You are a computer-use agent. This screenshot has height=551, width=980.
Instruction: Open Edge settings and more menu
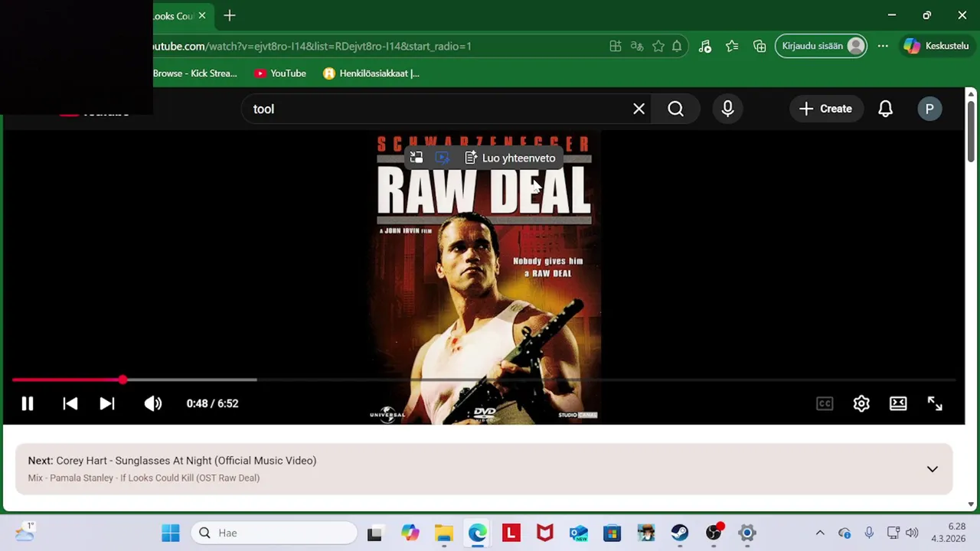tap(883, 46)
